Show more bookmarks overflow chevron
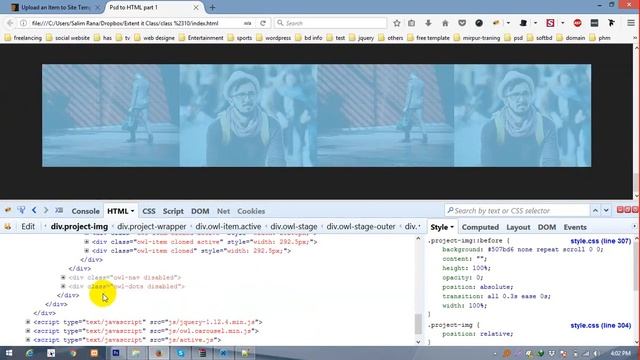640x360 pixels. pos(635,38)
